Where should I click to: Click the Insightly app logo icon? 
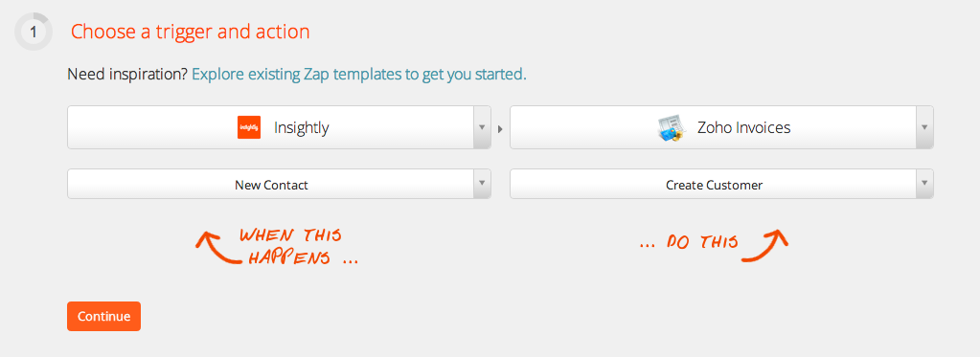(249, 127)
